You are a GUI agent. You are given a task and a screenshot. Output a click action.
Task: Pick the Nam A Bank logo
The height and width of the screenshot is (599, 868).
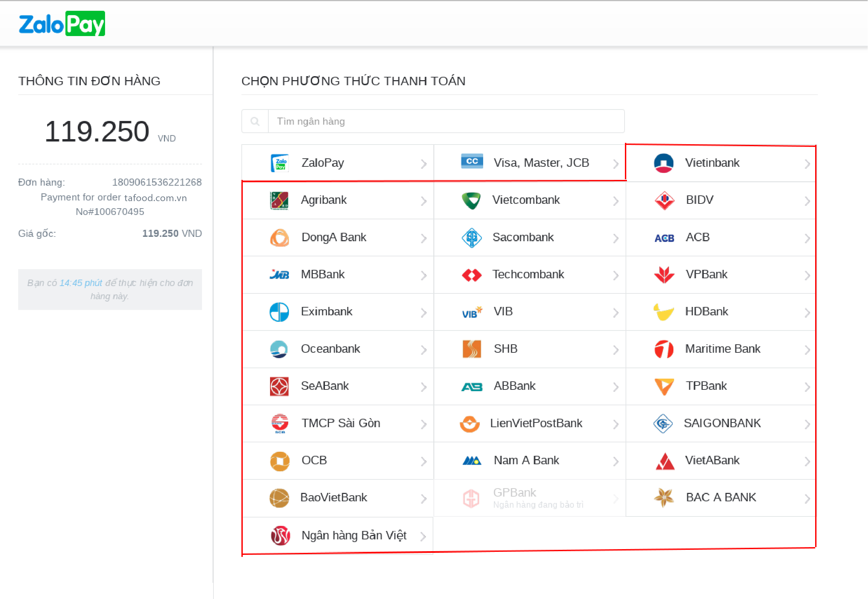(x=472, y=460)
